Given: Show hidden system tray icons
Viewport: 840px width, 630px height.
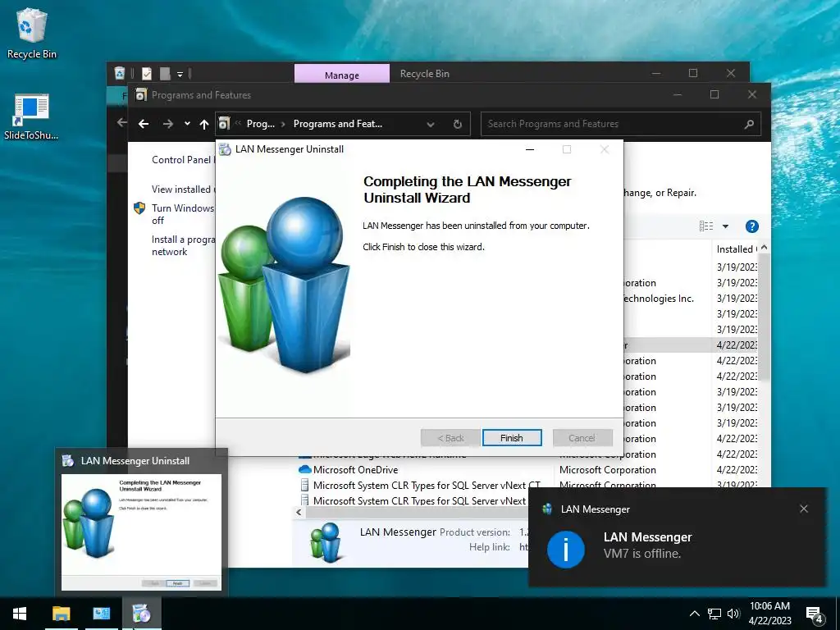Looking at the screenshot, I should click(x=694, y=614).
